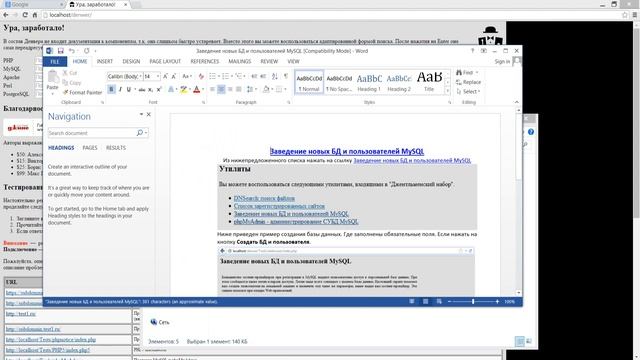Click Sign in on Word
Image resolution: width=640 pixels, height=360 pixels.
pyautogui.click(x=502, y=62)
